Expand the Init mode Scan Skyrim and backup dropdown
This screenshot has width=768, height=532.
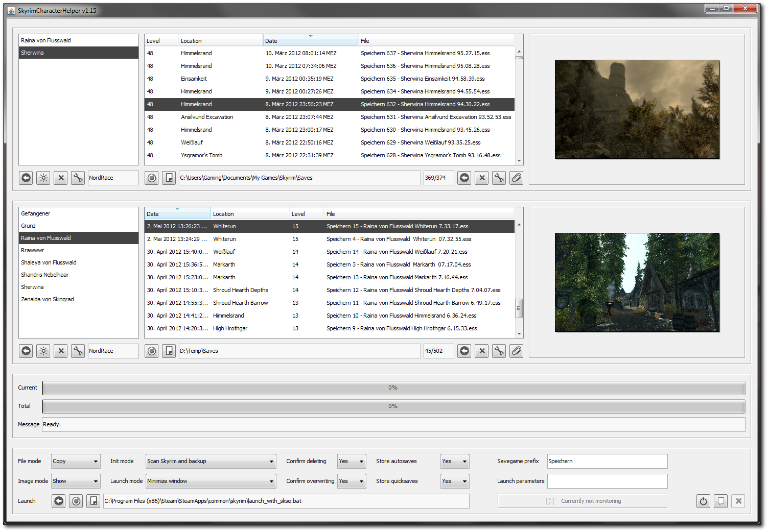click(x=211, y=461)
